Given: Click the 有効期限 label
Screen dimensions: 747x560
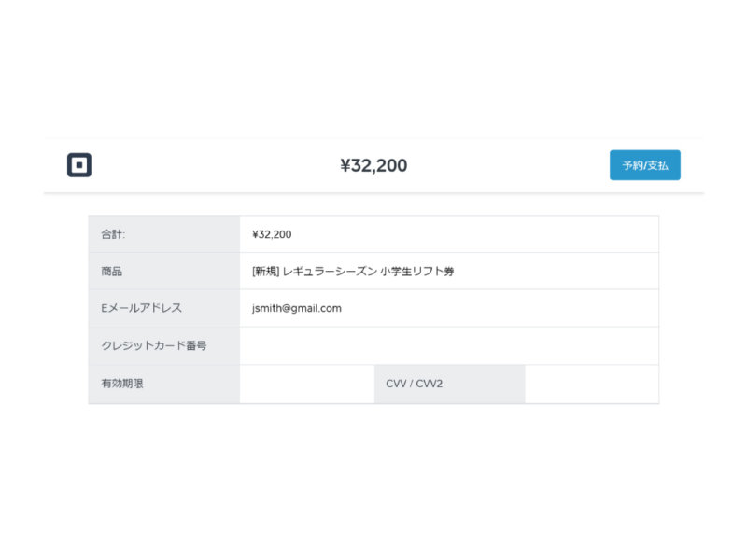Looking at the screenshot, I should tap(122, 384).
